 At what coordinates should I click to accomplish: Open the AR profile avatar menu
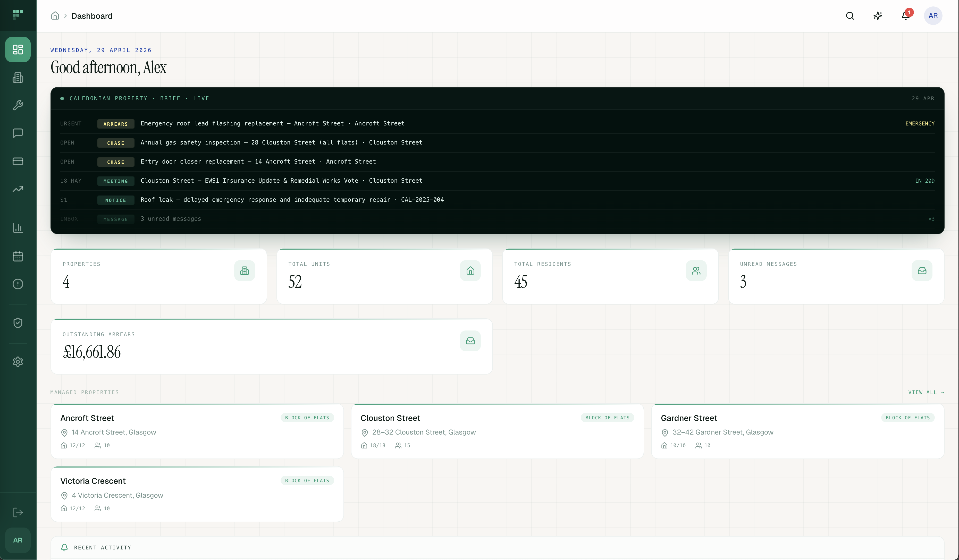click(x=933, y=16)
